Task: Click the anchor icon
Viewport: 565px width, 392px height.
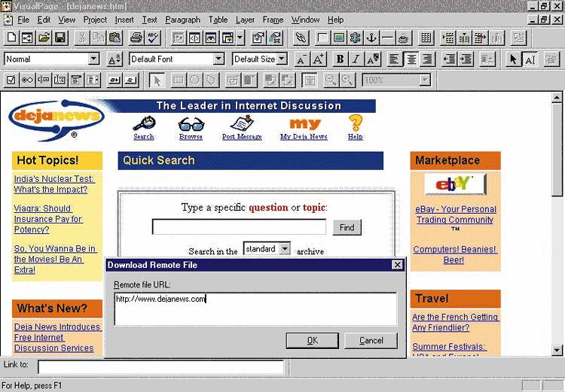Action: coord(371,38)
